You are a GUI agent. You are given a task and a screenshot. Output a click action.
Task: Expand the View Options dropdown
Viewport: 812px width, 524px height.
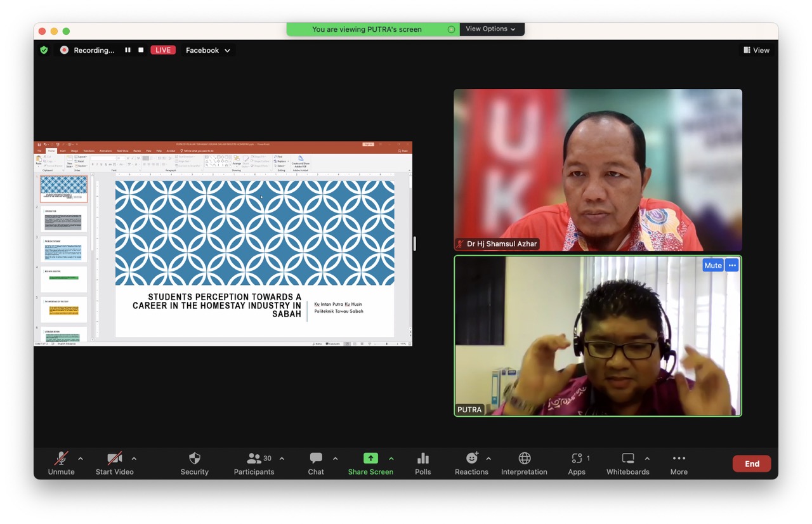491,29
